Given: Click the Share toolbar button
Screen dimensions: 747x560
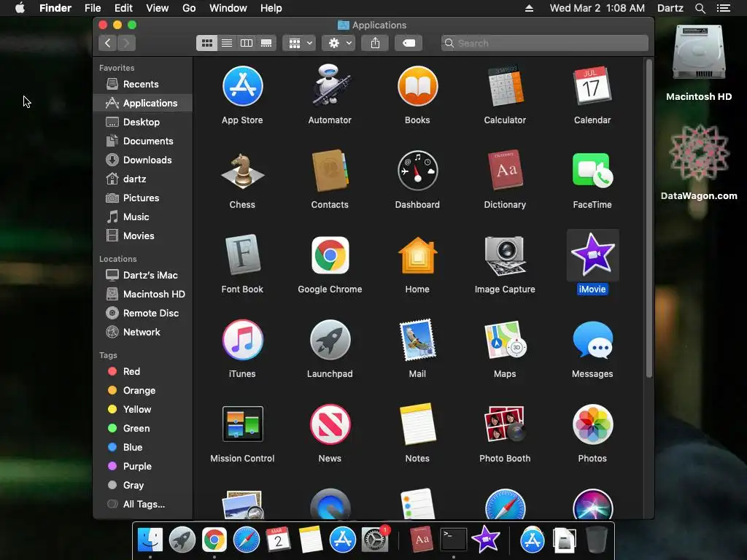Looking at the screenshot, I should click(376, 43).
